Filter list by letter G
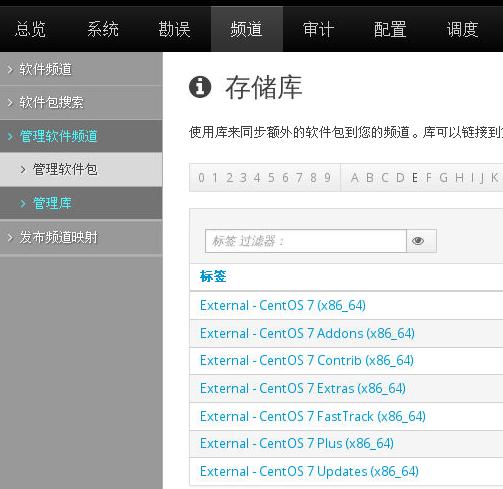The image size is (503, 489). tap(443, 178)
